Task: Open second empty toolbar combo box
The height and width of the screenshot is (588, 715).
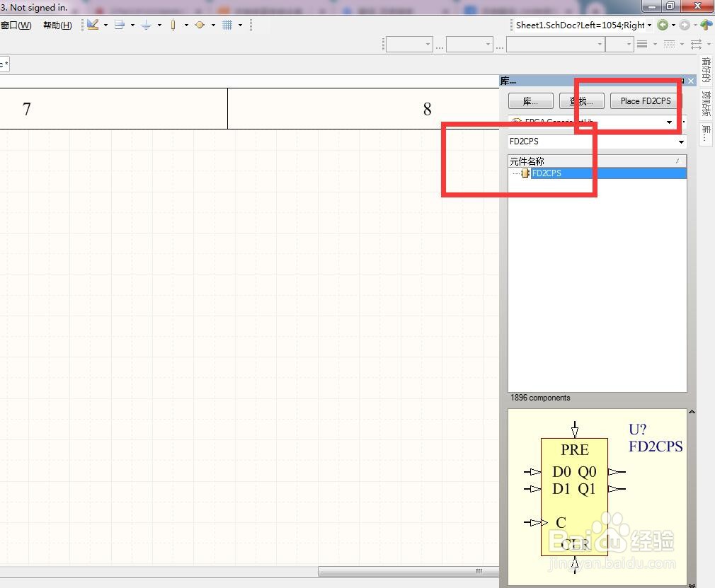Action: tap(469, 44)
